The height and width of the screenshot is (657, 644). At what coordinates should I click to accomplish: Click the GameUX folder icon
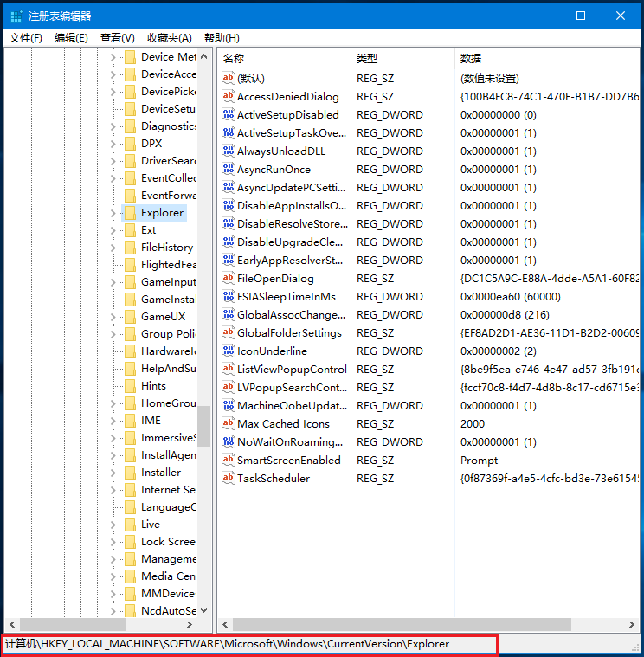coord(131,316)
